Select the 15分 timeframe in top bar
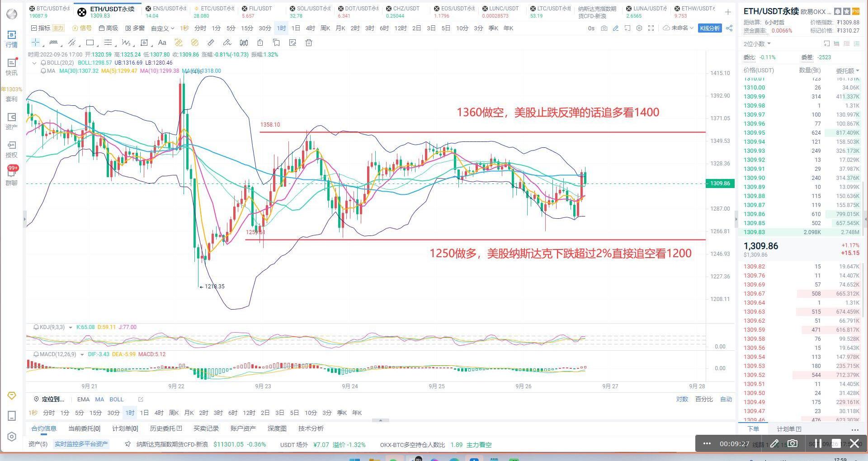Viewport: 868px width, 461px height. (247, 28)
